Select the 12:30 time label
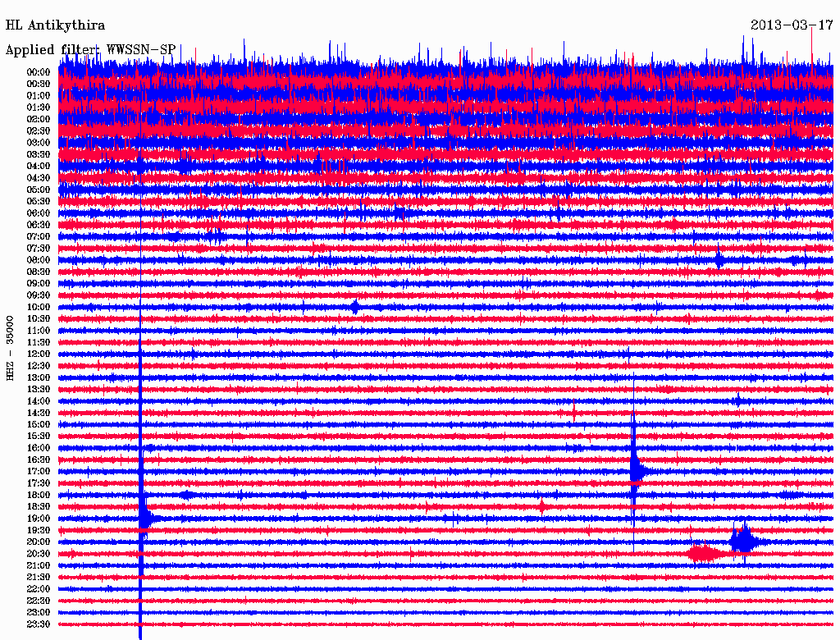Image resolution: width=840 pixels, height=640 pixels. coord(39,366)
